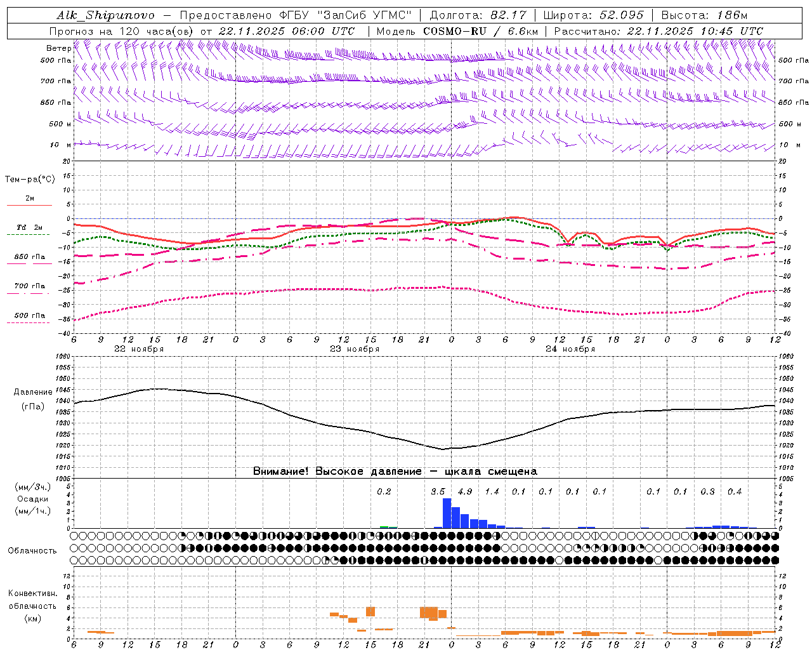
Task: Click the 3.5 precipitation total value
Action: 438,491
